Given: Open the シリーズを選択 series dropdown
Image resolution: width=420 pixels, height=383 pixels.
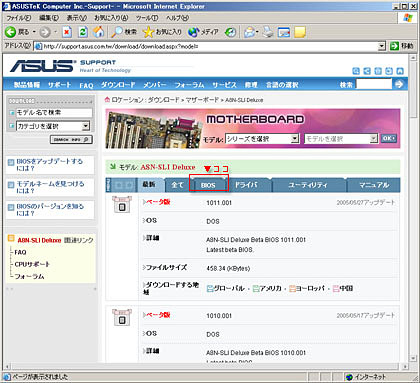Looking at the screenshot, I should tap(262, 139).
